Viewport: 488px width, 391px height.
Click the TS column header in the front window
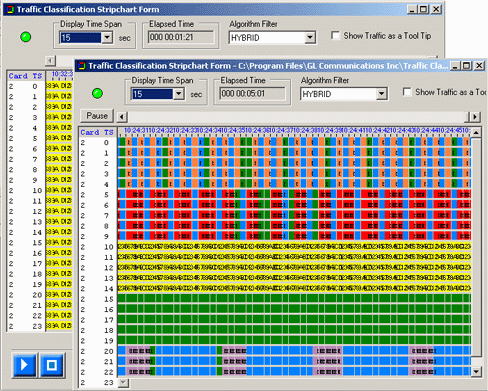(x=109, y=132)
